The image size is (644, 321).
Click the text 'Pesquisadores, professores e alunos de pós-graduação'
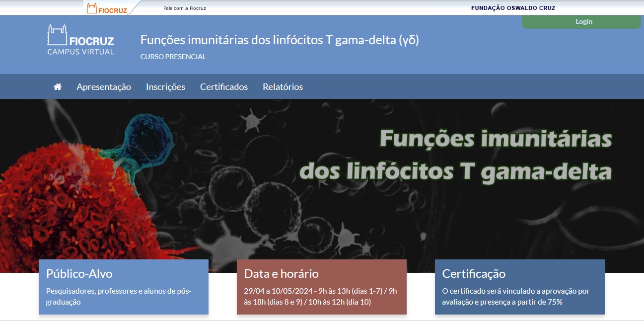(119, 297)
